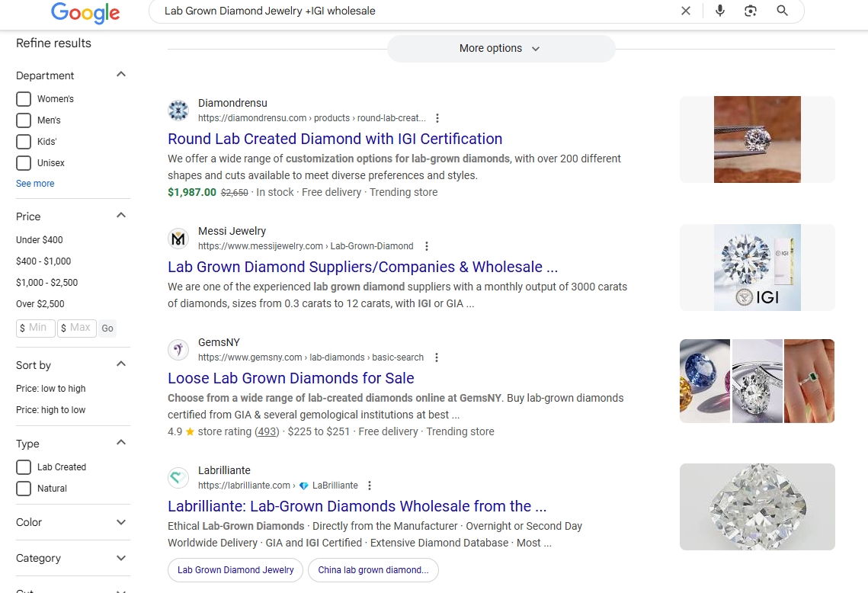Screen dimensions: 868x593
Task: Click the search query text field
Action: click(x=415, y=11)
